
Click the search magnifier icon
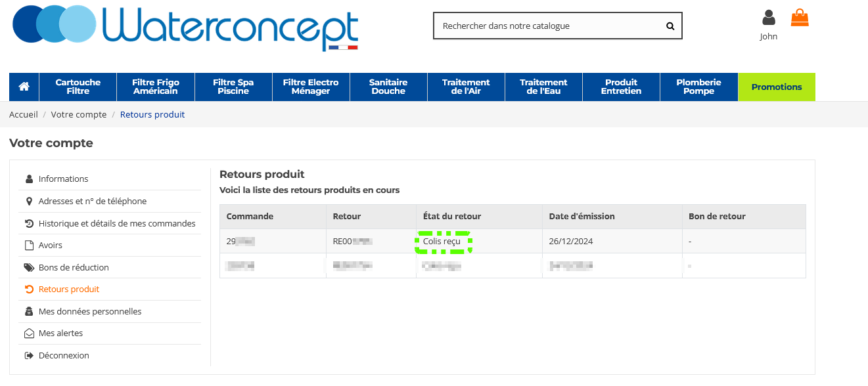(670, 26)
